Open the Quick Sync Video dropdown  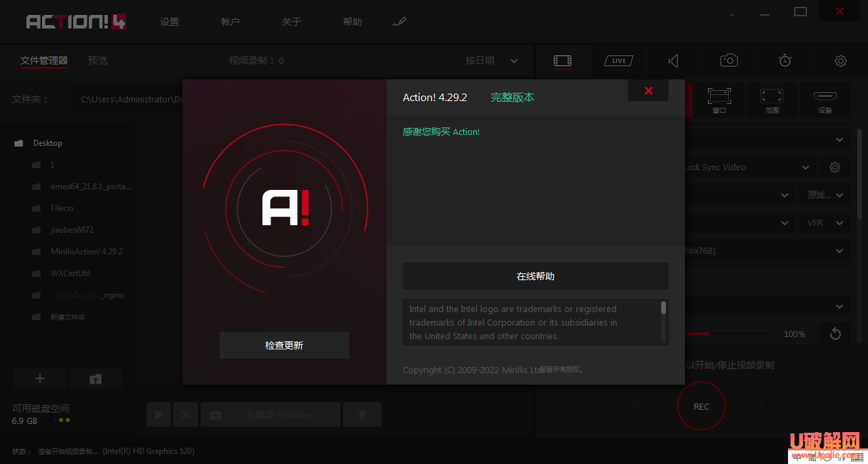[746, 167]
